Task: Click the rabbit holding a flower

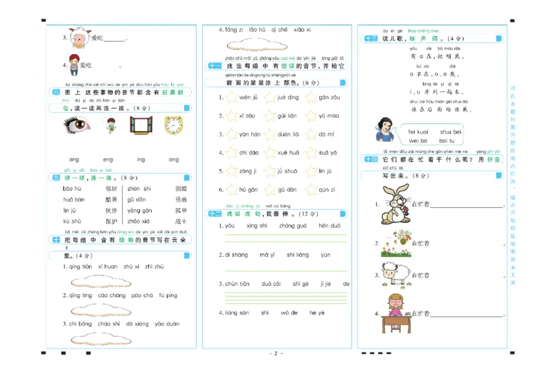Action: 395,205
